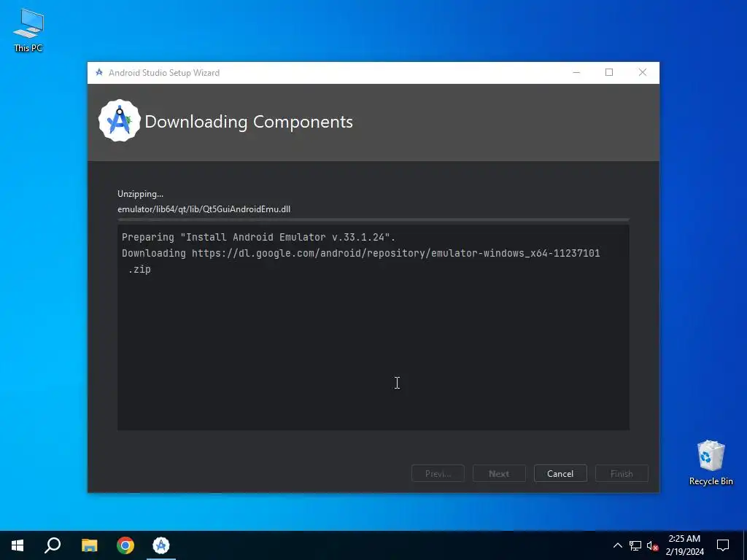Screen dimensions: 747x560
Task: Click the disabled Next button
Action: pyautogui.click(x=499, y=473)
